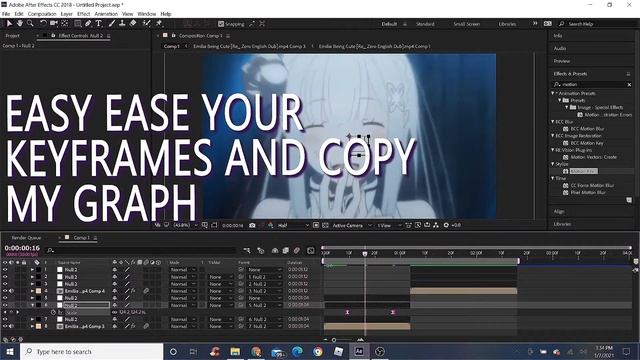
Task: Select the Pan Behind anchor point tool
Action: (64, 24)
